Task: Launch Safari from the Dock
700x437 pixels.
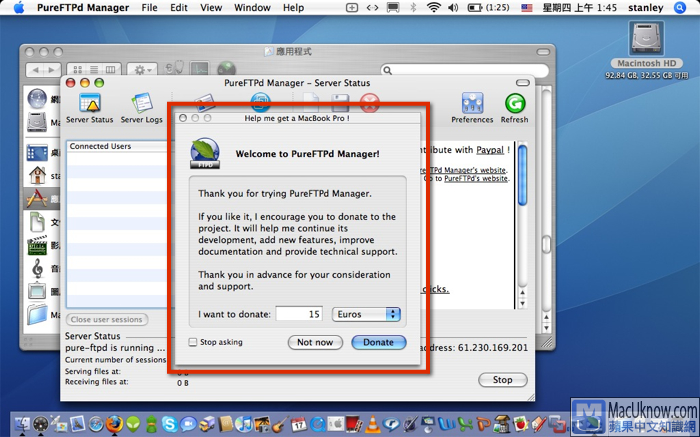Action: pos(96,424)
